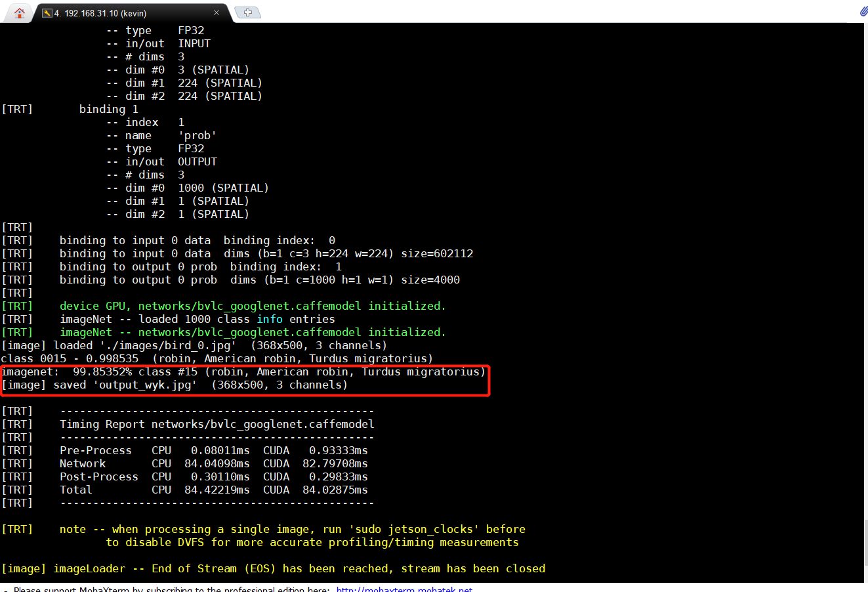Click the yellow SSH key icon on the session tab

pos(48,12)
